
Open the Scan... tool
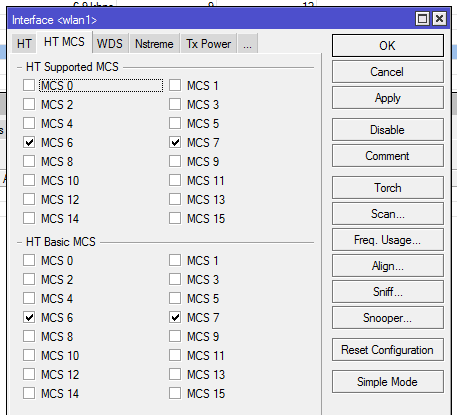click(388, 214)
